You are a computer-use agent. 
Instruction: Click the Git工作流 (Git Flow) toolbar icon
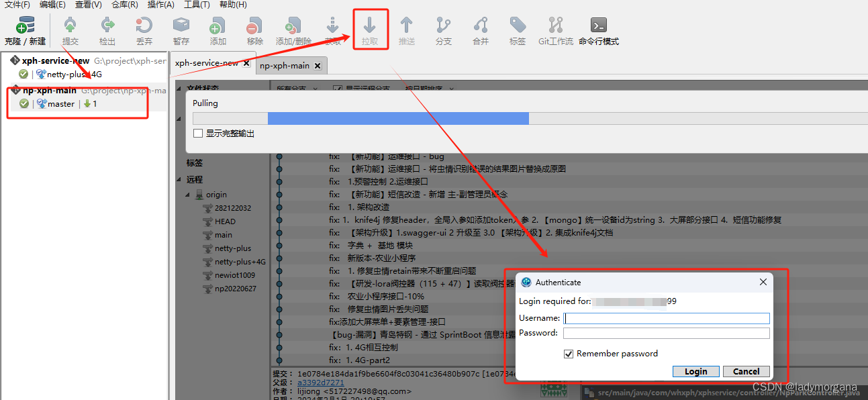556,26
